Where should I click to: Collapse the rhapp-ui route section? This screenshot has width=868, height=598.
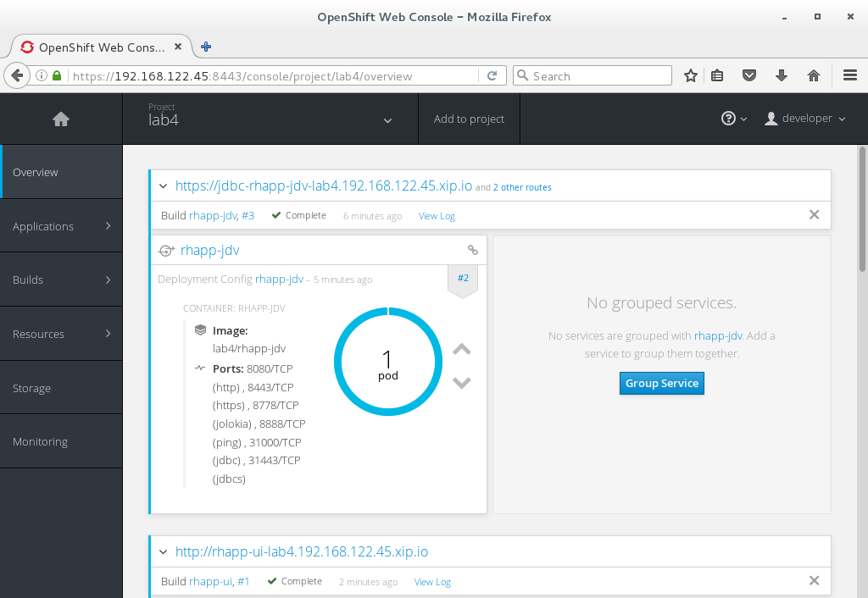(x=163, y=552)
